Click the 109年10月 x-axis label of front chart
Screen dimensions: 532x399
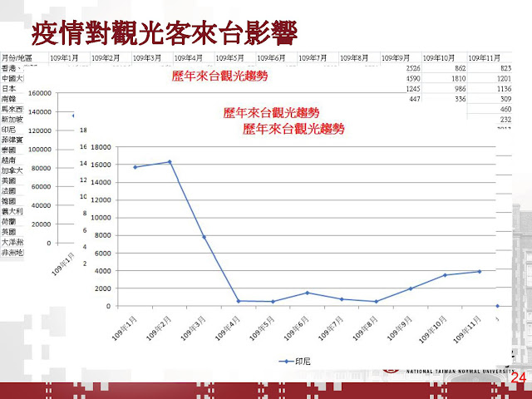pyautogui.click(x=433, y=329)
